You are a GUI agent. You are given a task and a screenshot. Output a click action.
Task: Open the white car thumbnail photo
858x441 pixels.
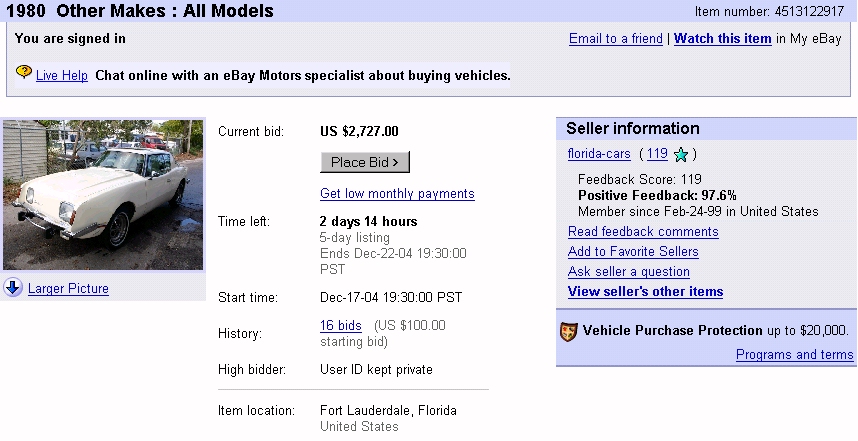point(102,195)
